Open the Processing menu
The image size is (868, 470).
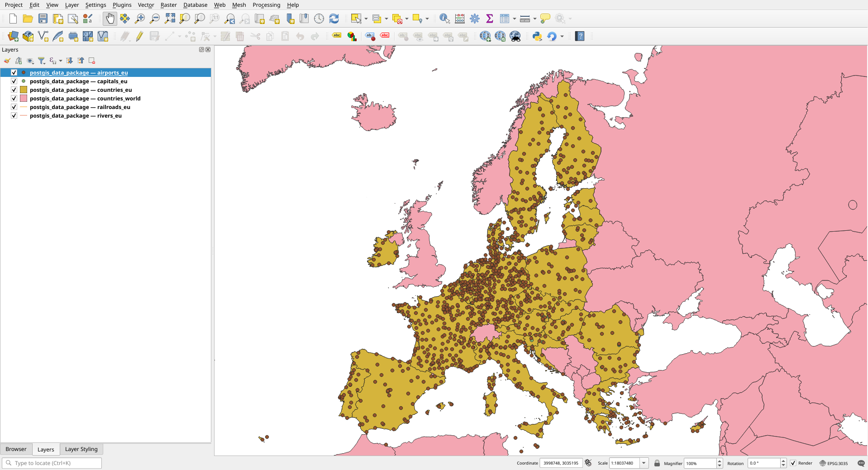(x=266, y=5)
